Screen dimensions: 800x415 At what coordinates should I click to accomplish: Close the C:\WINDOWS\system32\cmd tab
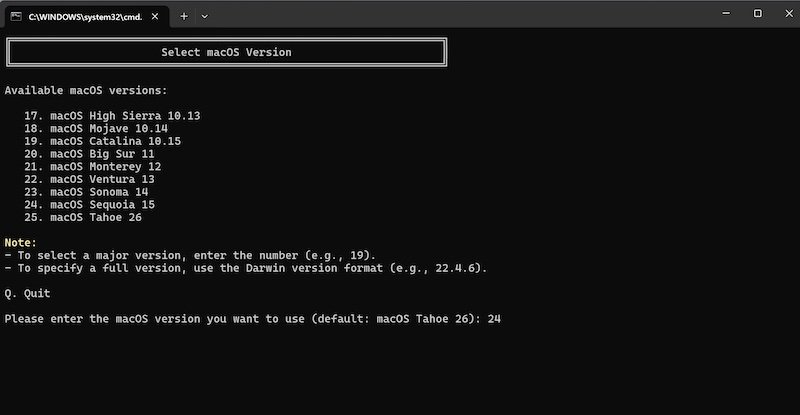[x=155, y=16]
